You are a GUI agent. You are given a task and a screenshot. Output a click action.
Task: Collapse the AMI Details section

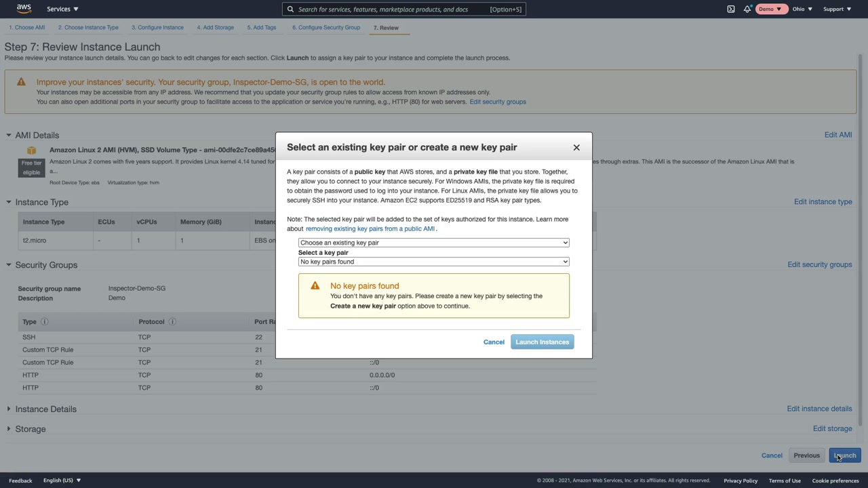pyautogui.click(x=9, y=136)
